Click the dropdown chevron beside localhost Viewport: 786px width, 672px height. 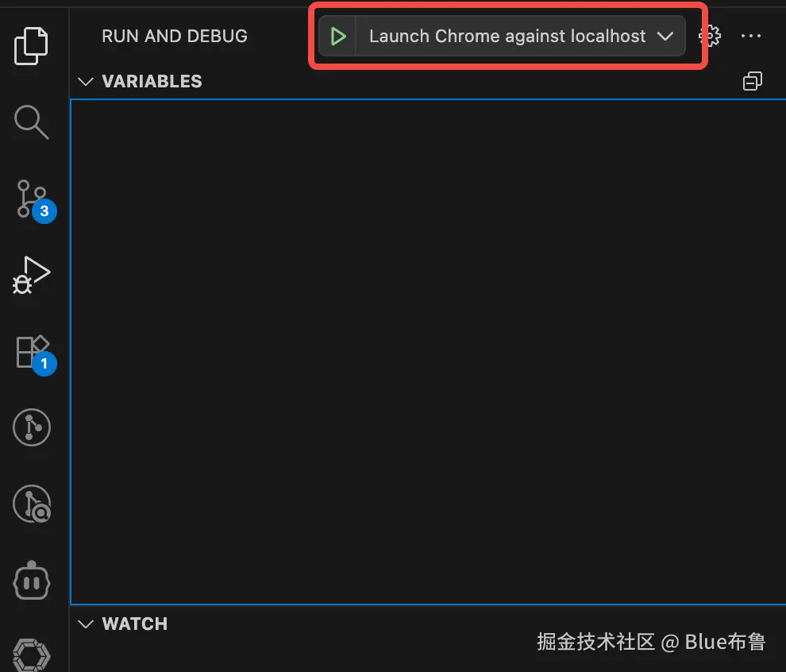point(665,36)
